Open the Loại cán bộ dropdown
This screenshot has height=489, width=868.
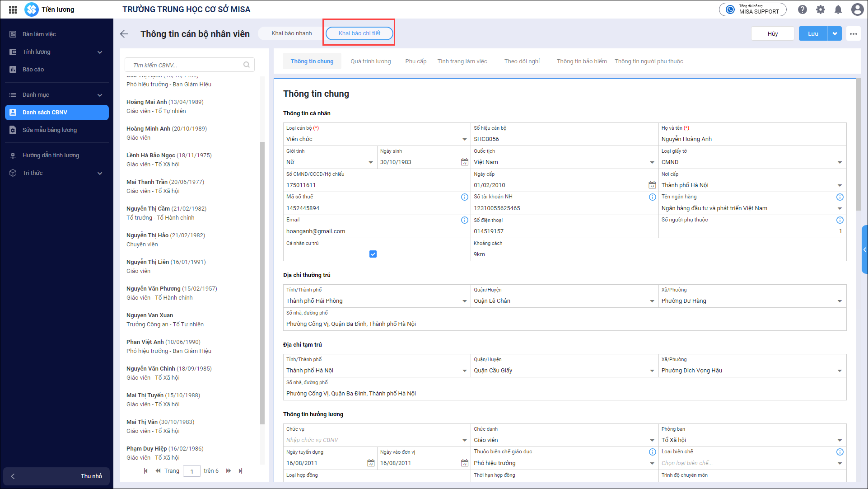click(x=464, y=139)
